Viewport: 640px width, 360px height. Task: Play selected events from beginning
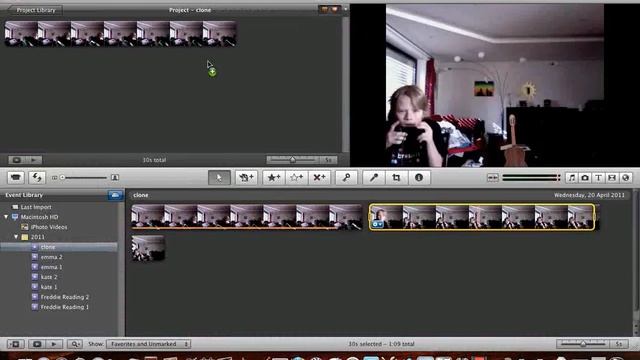click(54, 344)
